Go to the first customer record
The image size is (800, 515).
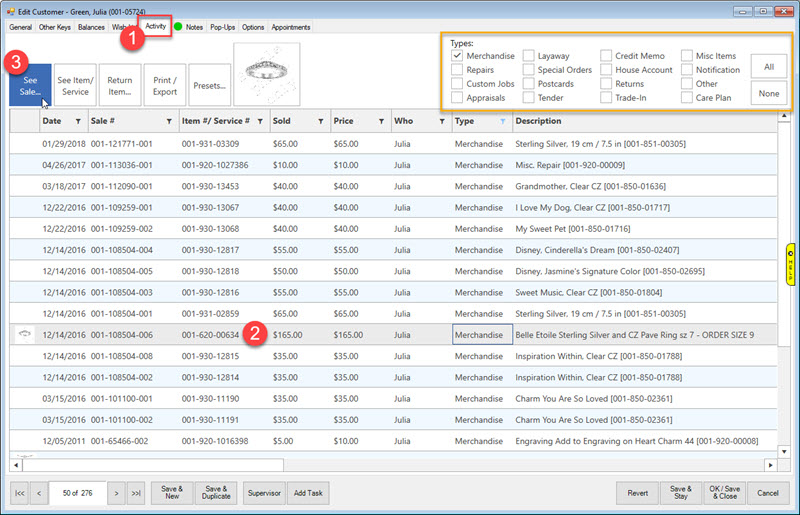pos(19,492)
